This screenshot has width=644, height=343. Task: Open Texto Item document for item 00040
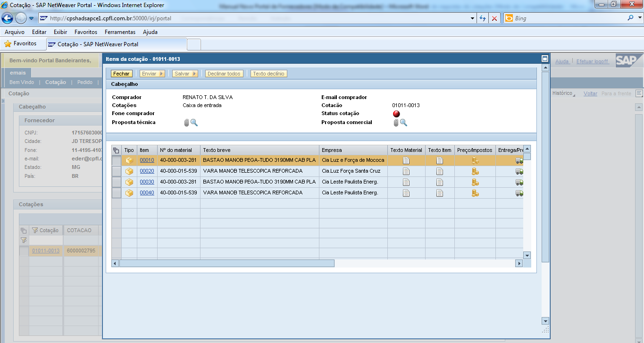point(440,193)
